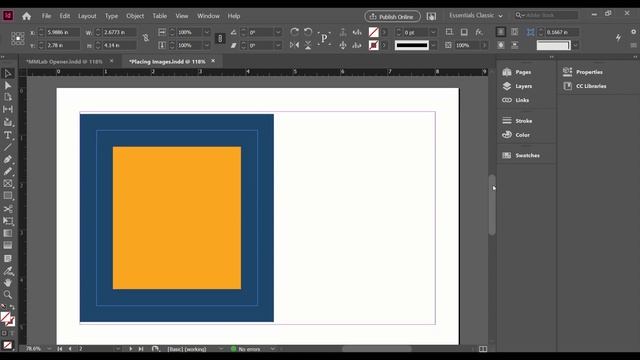Click the fill color swatch in control bar
Image resolution: width=640 pixels, height=360 pixels.
pos(373,32)
